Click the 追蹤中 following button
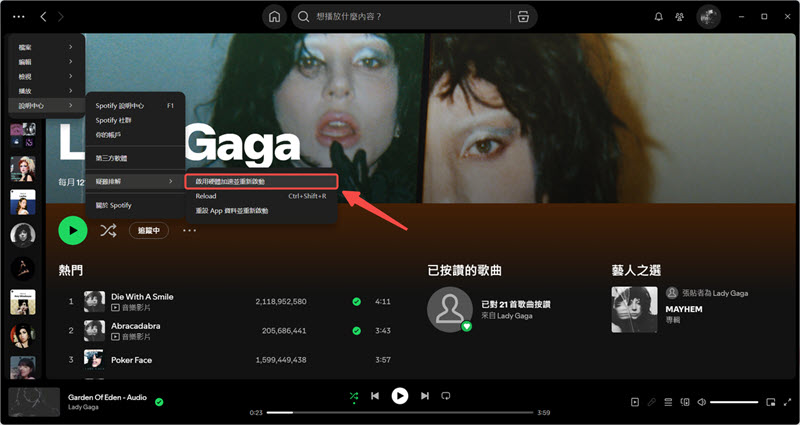800x425 pixels. [x=149, y=231]
